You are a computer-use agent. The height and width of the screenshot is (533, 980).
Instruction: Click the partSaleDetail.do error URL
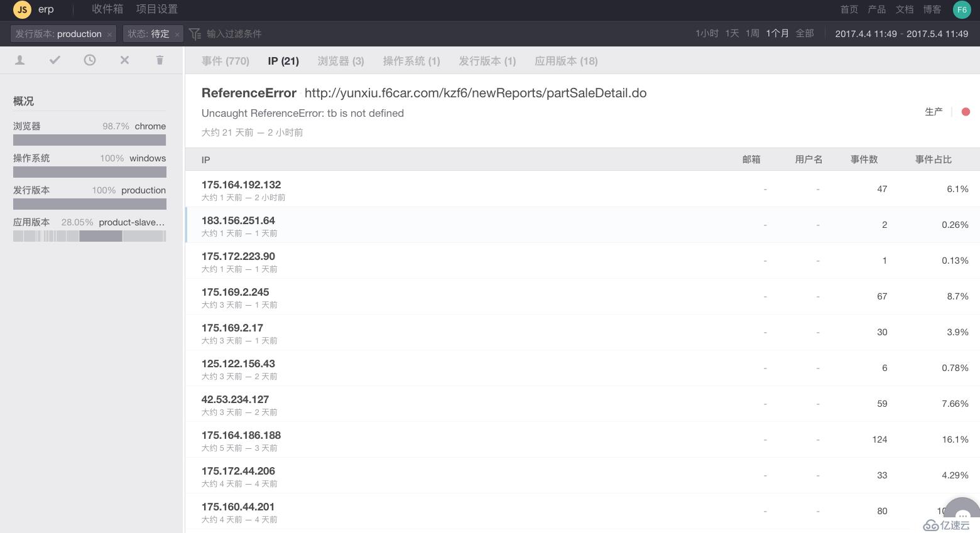476,93
